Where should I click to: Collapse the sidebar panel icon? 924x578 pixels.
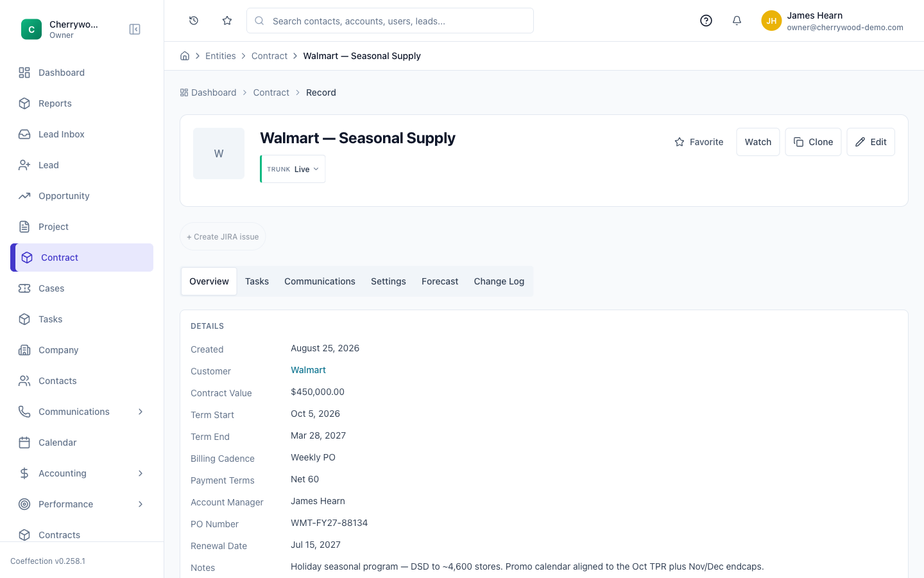tap(135, 30)
